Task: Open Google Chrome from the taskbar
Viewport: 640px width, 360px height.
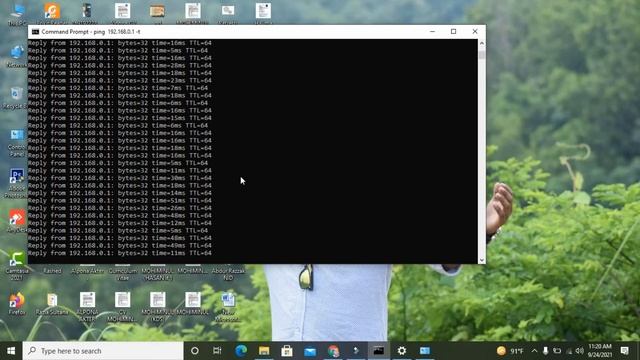Action: pyautogui.click(x=333, y=351)
